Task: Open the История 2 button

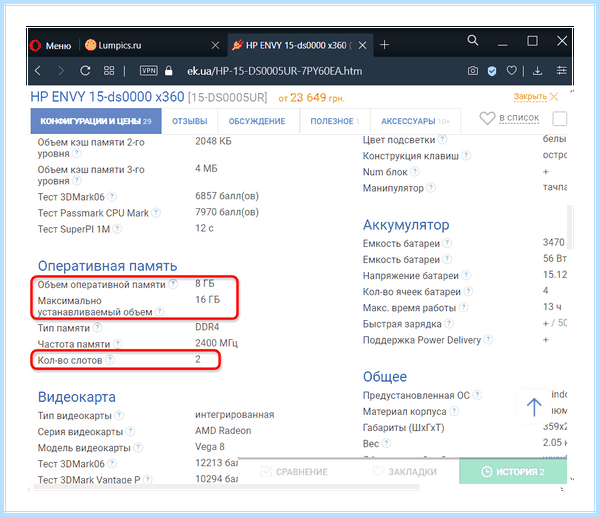Action: [513, 471]
